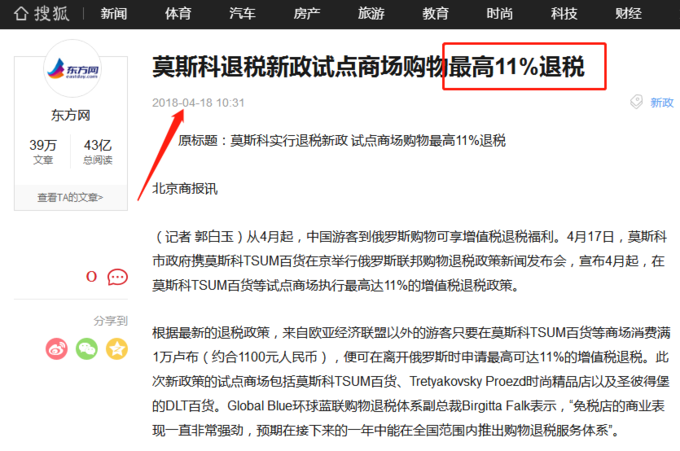The height and width of the screenshot is (451, 680).
Task: Click the 43亿 总阅读 count
Action: coord(98,151)
